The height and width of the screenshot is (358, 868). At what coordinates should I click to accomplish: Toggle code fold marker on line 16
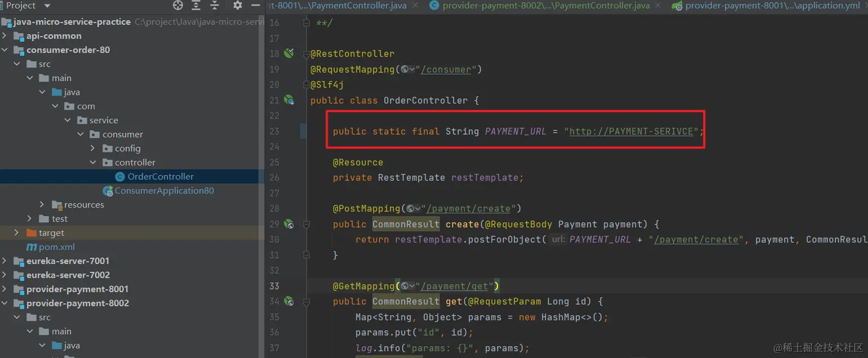click(x=306, y=23)
